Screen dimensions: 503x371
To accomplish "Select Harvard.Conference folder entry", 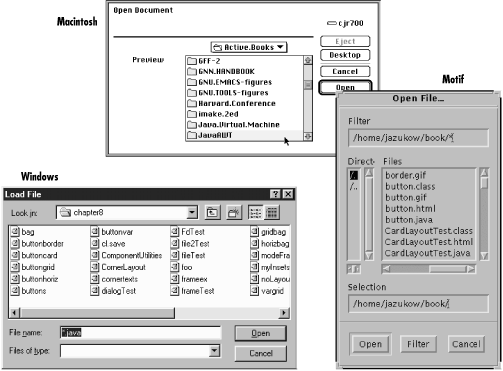I will point(237,103).
